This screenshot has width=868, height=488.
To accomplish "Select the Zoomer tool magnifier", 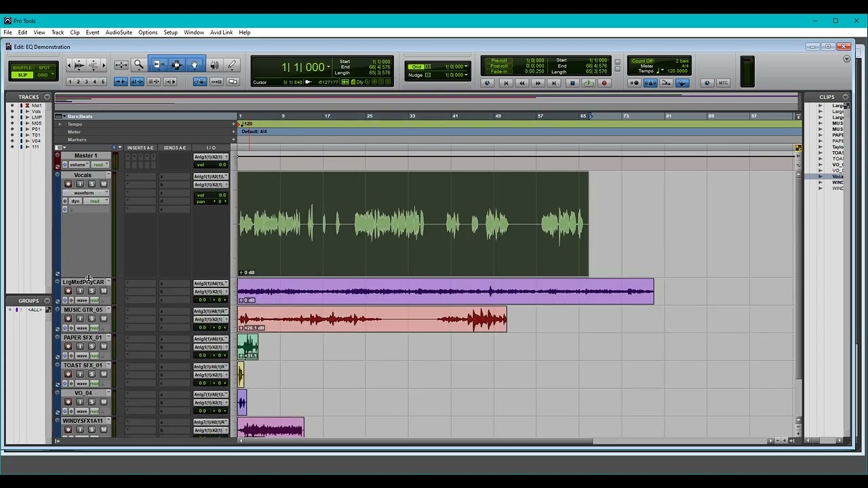I will pyautogui.click(x=139, y=65).
